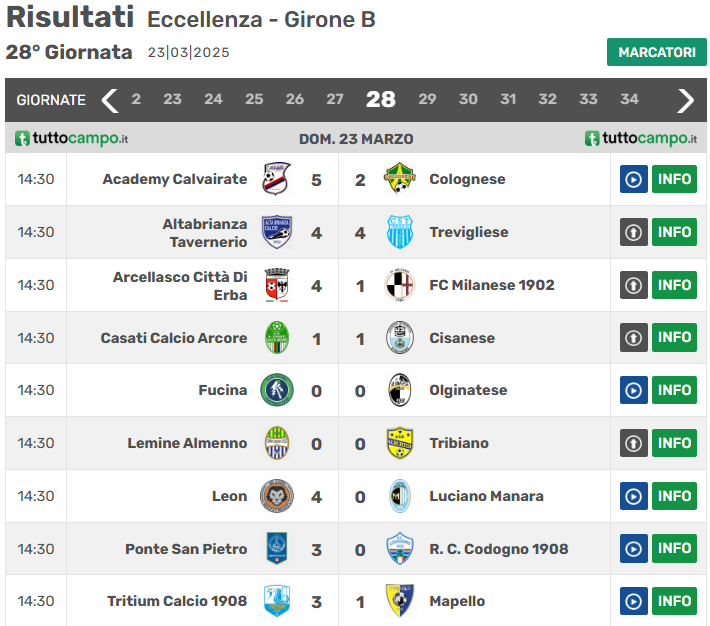Click the upload icon for Altabrianza Tavernerio match
Viewport: 710px width, 626px height.
point(634,232)
